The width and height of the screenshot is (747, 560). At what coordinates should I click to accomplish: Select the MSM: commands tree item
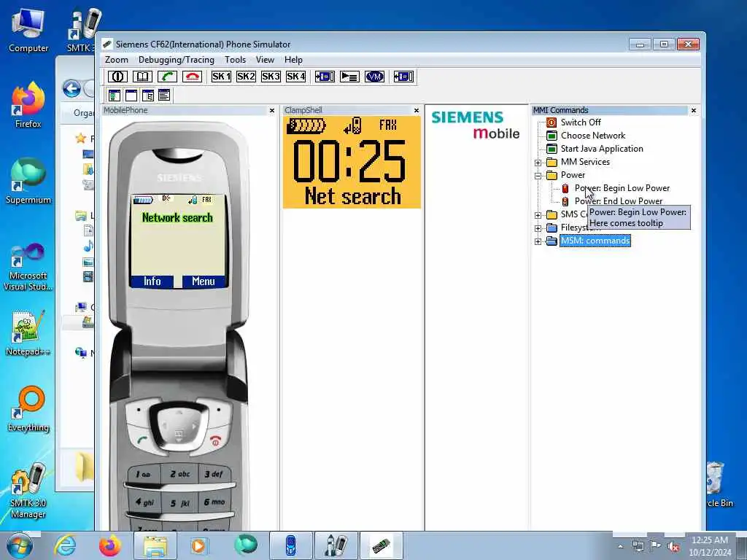pyautogui.click(x=595, y=241)
